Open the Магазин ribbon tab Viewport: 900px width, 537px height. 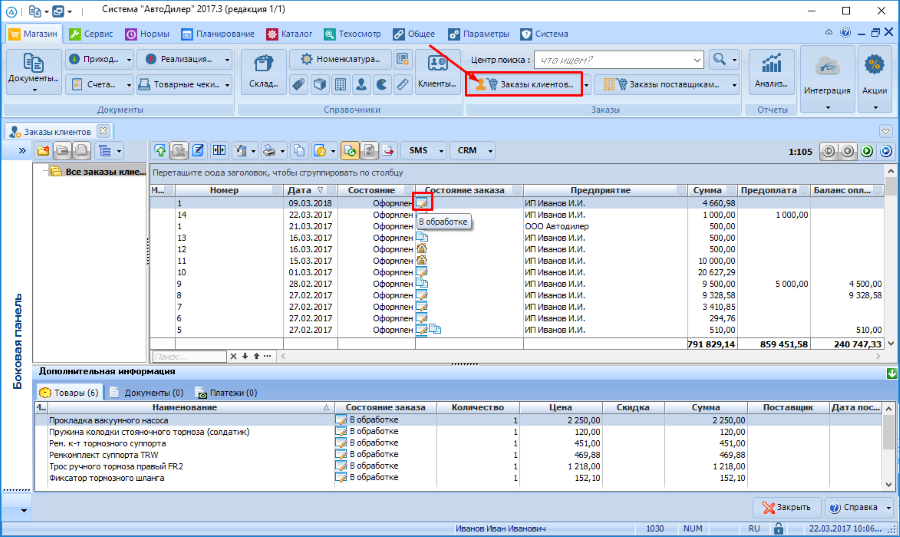pos(33,34)
